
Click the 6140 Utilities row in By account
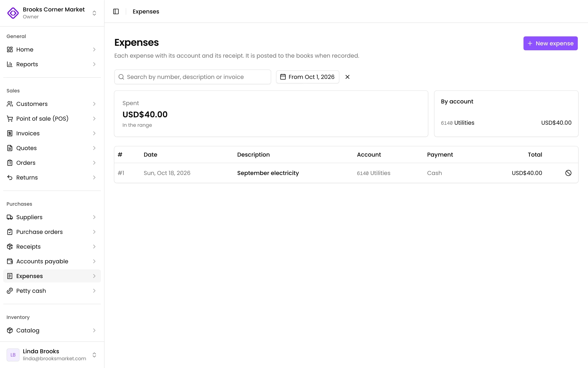coord(506,123)
